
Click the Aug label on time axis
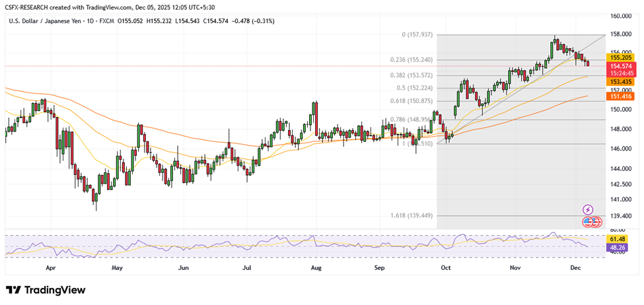(315, 269)
